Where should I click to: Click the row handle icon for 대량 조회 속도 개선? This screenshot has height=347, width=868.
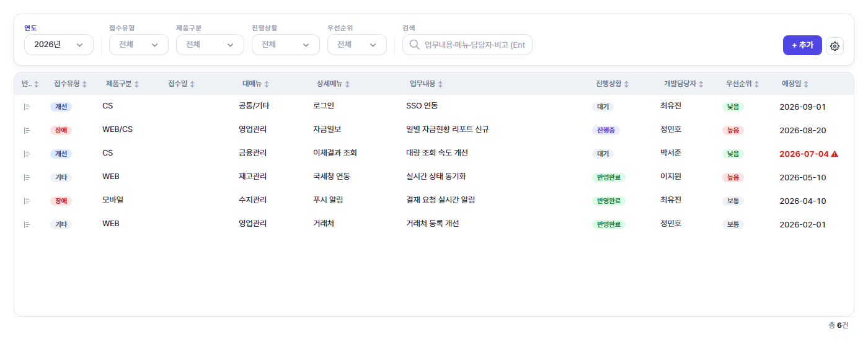tap(27, 154)
